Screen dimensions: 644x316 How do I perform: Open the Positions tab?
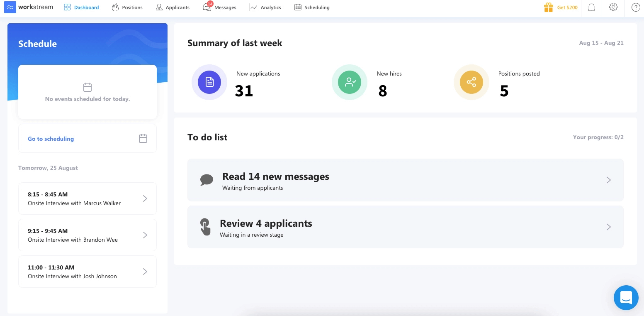127,7
